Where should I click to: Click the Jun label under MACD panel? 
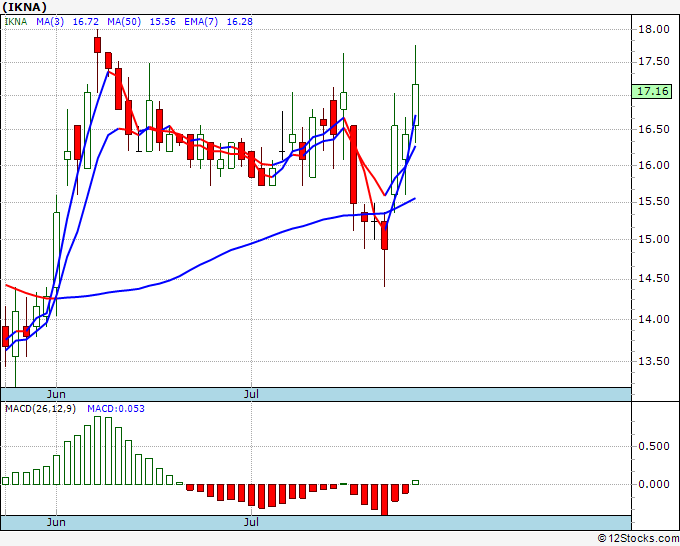(56, 522)
